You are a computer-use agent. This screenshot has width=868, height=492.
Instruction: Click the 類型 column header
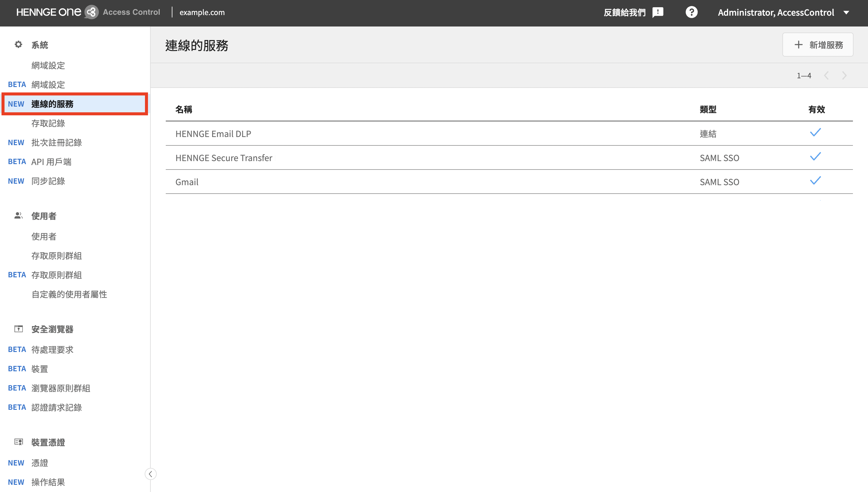point(708,109)
